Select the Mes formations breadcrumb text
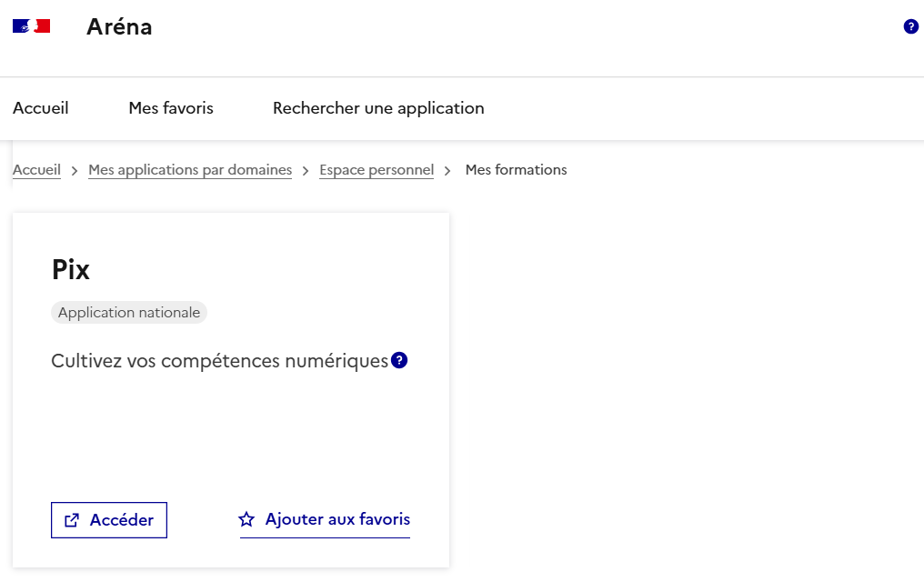924x582 pixels. (516, 170)
